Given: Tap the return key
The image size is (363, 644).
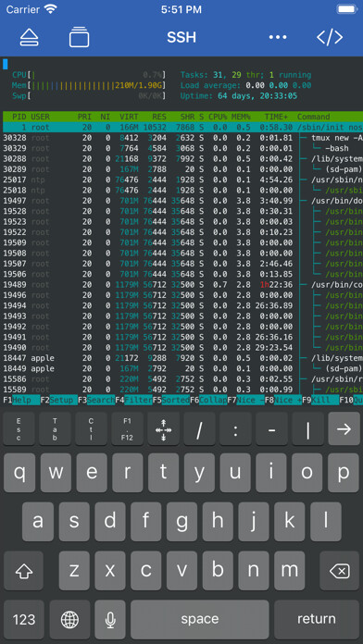Looking at the screenshot, I should [317, 619].
